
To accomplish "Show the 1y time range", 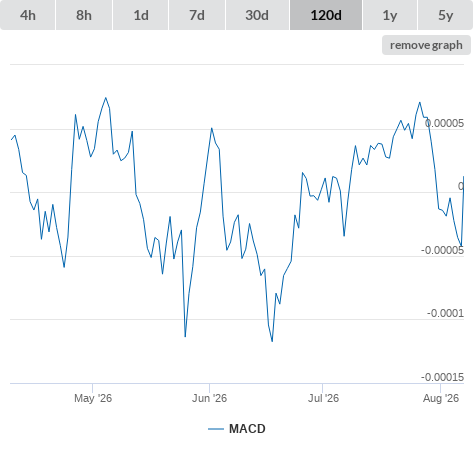I will click(x=390, y=15).
